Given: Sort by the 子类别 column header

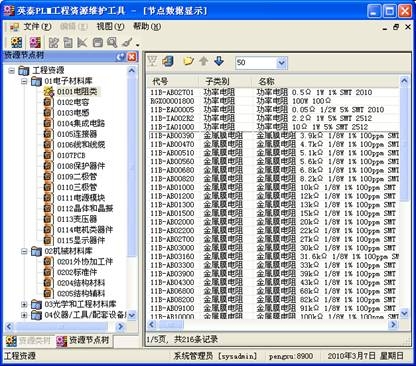Looking at the screenshot, I should tap(225, 81).
